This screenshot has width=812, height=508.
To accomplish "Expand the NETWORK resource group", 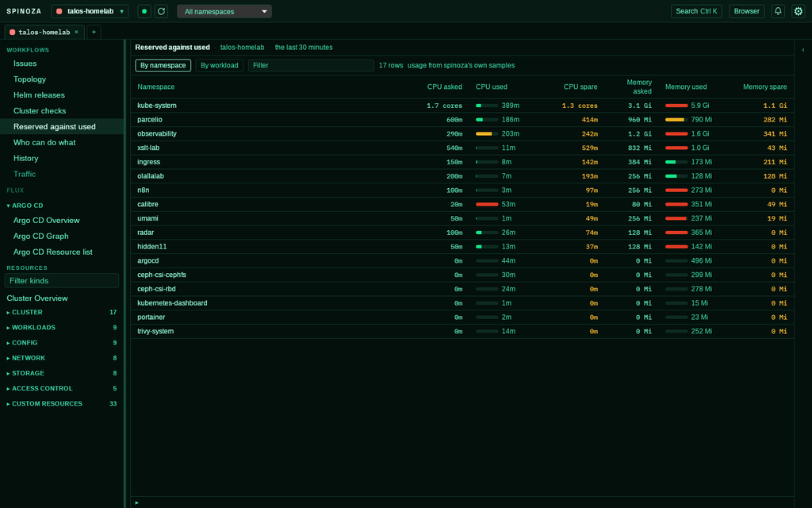I will (62, 358).
